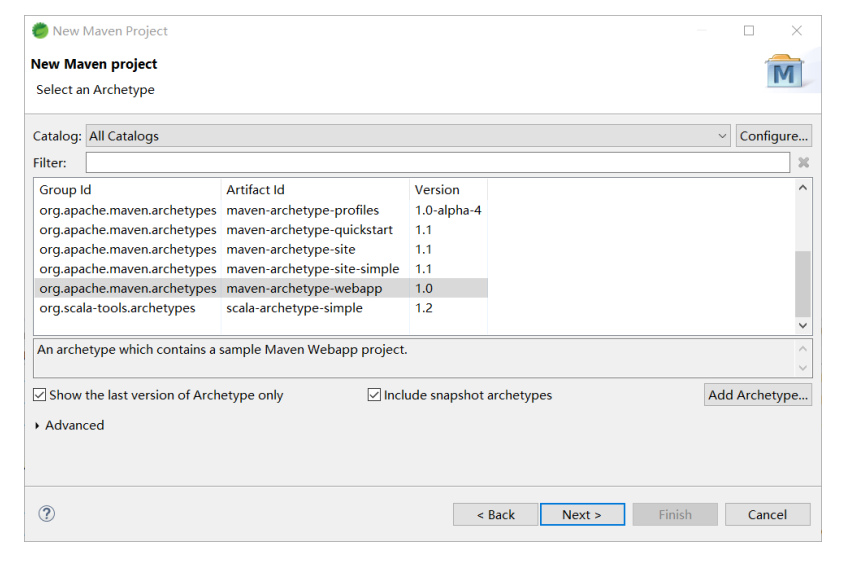845x566 pixels.
Task: Click the org.scala-tools.archetypes group id
Action: [117, 308]
